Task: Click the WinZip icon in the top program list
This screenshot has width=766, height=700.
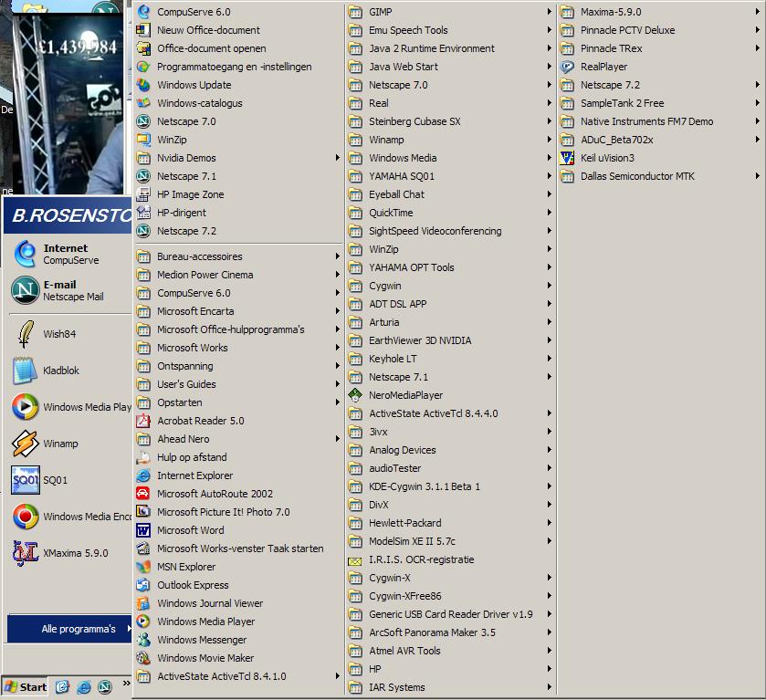Action: point(143,140)
